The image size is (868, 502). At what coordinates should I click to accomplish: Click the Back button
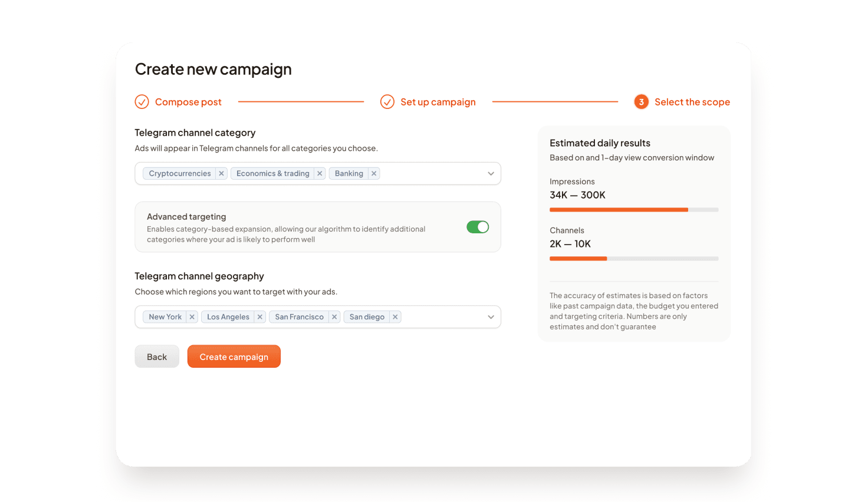click(x=157, y=356)
